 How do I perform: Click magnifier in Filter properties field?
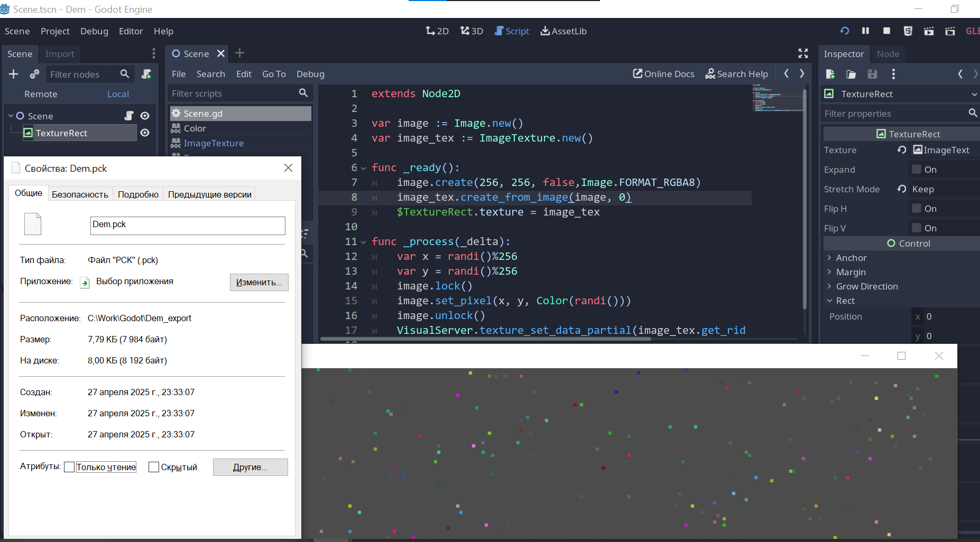pyautogui.click(x=973, y=113)
